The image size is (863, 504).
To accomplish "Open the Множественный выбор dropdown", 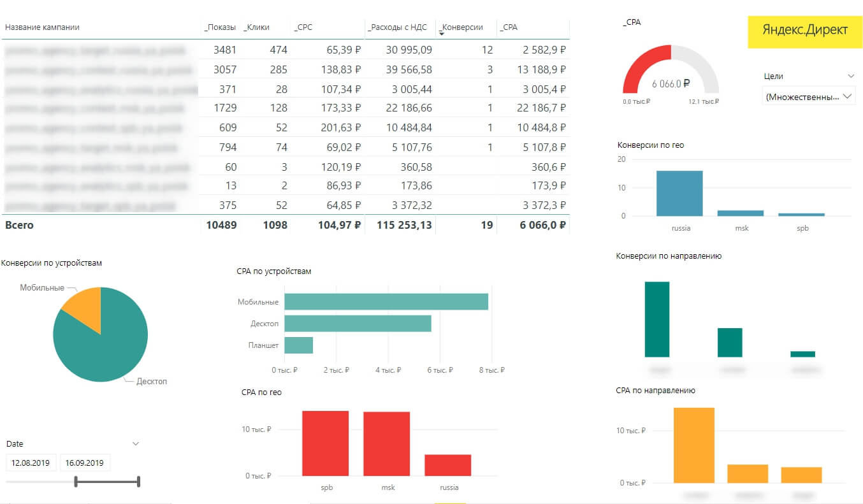I will pyautogui.click(x=809, y=97).
